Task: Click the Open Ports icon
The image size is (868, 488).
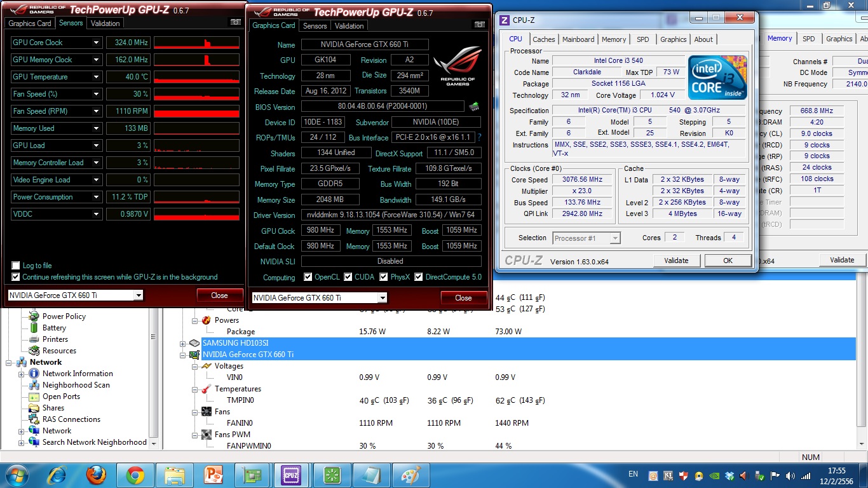Action: [35, 396]
